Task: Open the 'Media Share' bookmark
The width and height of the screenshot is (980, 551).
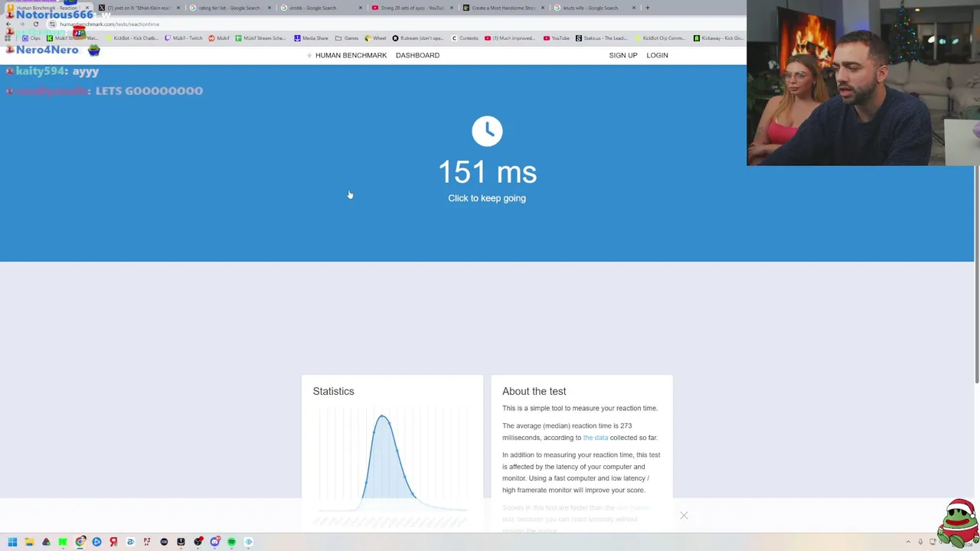Action: [311, 38]
